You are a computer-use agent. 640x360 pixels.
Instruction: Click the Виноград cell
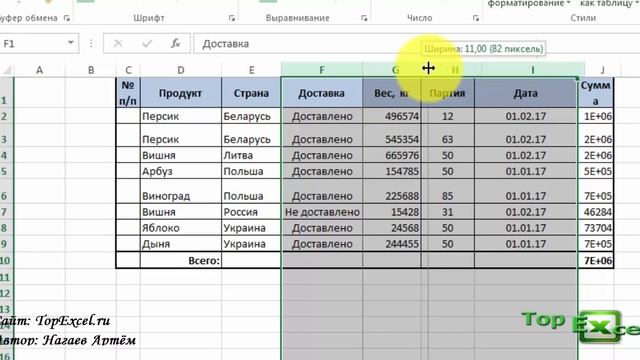(181, 191)
